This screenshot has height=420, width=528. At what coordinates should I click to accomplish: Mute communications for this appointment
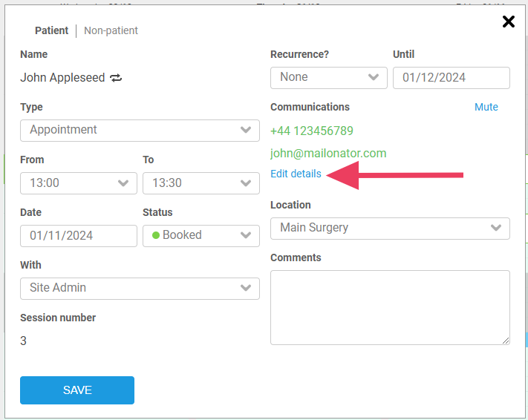click(486, 107)
